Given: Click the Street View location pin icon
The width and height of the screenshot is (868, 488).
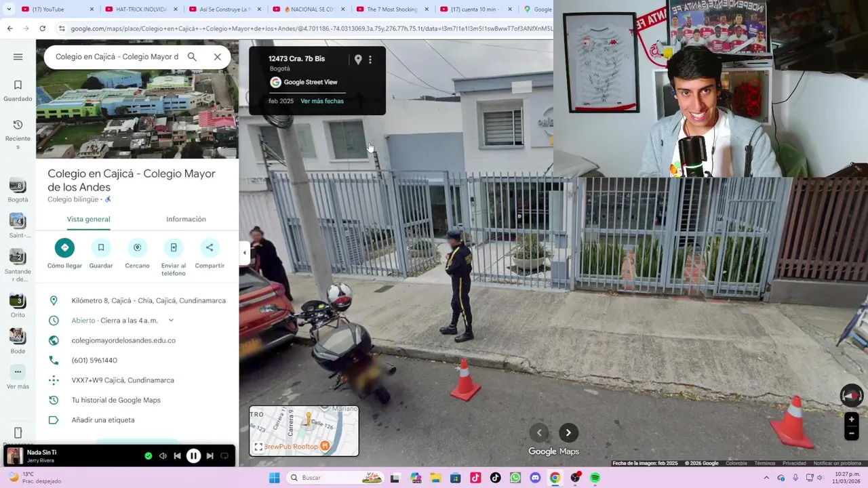Looking at the screenshot, I should (358, 60).
